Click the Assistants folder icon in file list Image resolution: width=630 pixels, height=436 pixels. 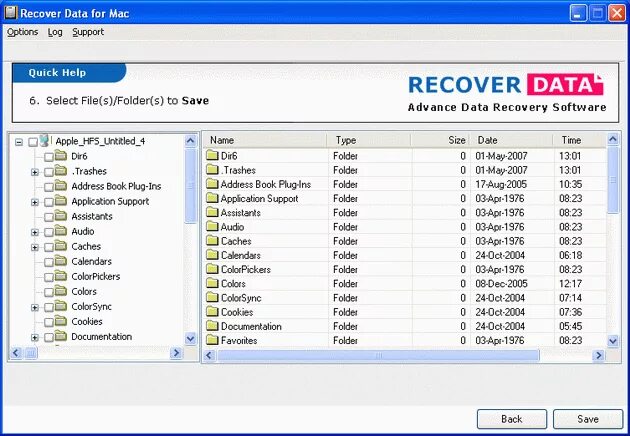[x=212, y=212]
